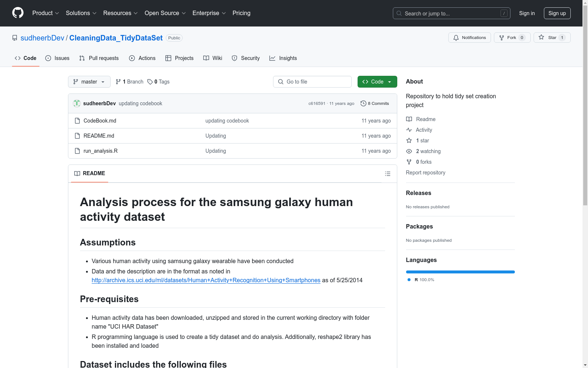The width and height of the screenshot is (588, 368).
Task: Click Report repository link
Action: [426, 173]
